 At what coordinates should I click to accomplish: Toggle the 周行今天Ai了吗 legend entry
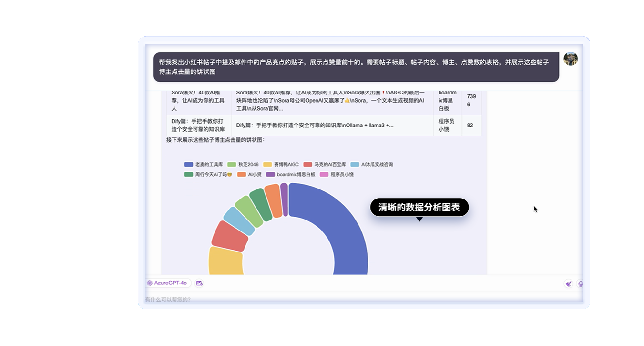[208, 174]
